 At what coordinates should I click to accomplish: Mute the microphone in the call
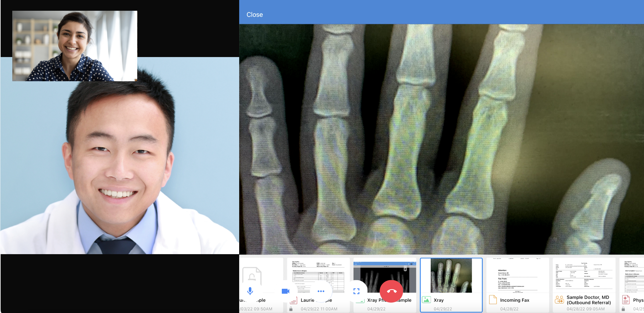[250, 291]
